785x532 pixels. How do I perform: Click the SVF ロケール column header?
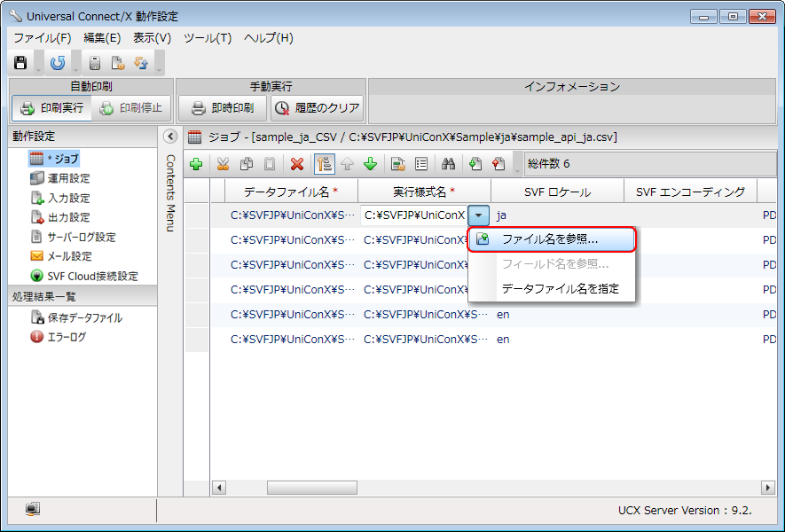(x=557, y=192)
